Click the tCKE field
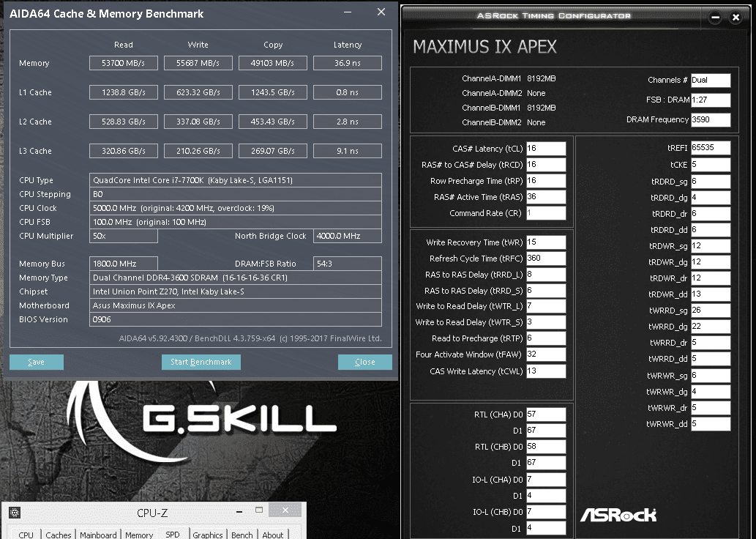This screenshot has height=539, width=756. point(711,165)
